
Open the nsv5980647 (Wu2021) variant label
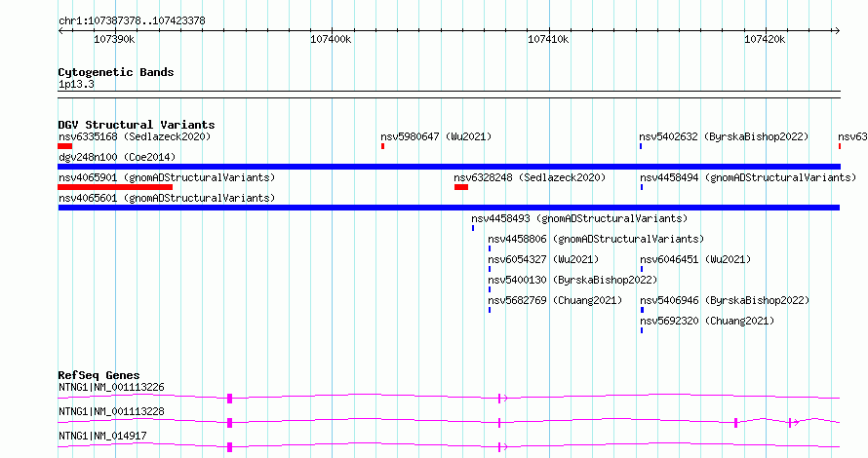point(436,136)
